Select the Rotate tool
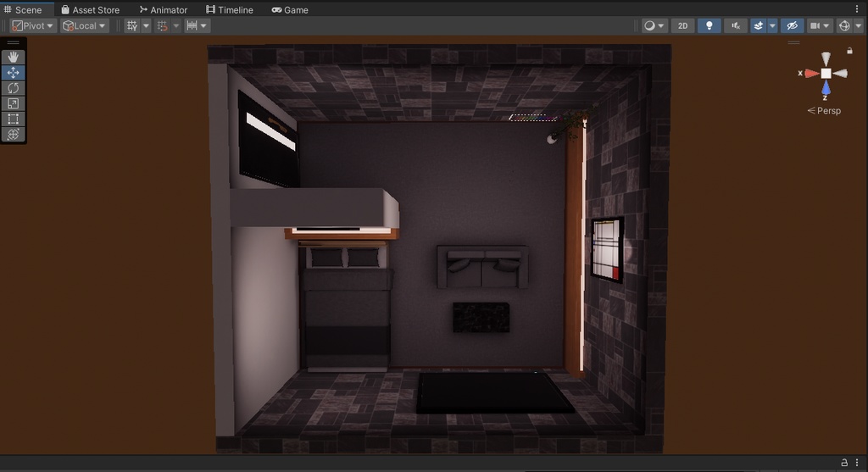 (14, 88)
